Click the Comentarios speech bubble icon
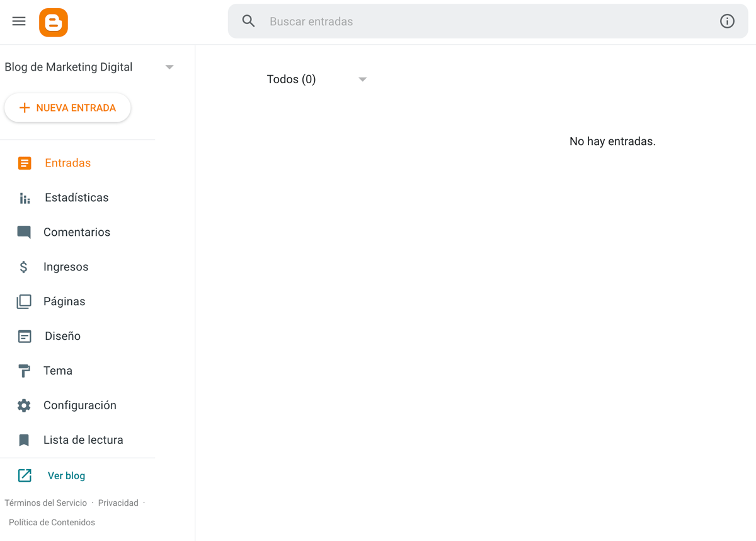This screenshot has width=756, height=541. tap(24, 232)
